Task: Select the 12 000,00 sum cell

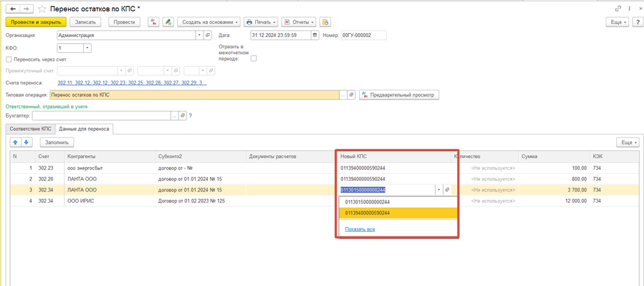Action: (554, 201)
